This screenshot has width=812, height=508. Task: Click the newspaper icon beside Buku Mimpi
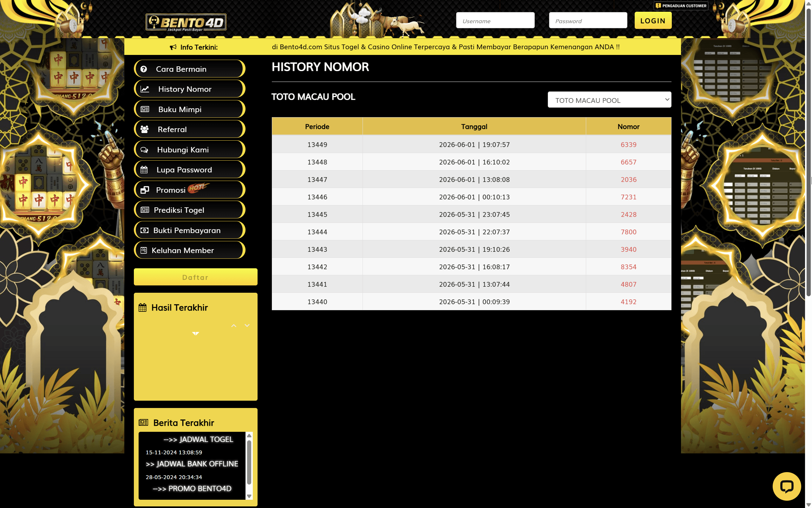click(145, 109)
